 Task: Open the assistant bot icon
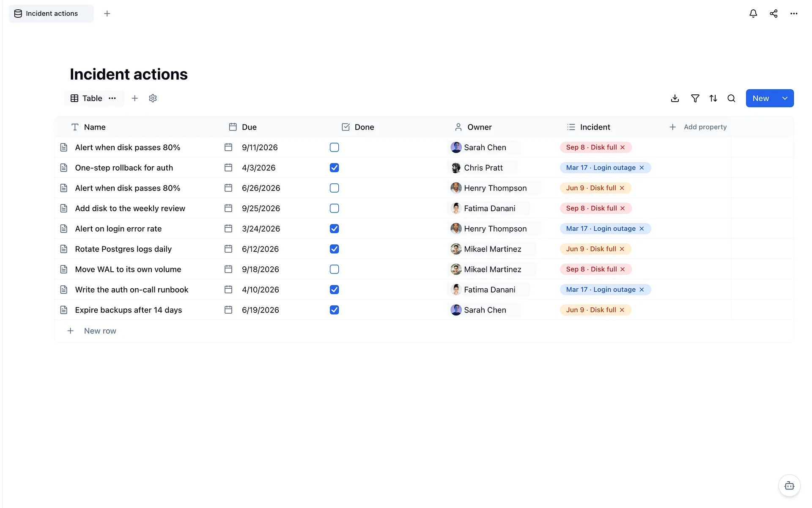click(x=789, y=485)
